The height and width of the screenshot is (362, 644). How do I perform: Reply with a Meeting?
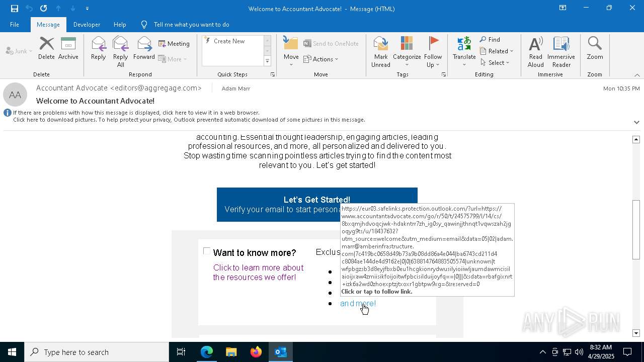tap(174, 44)
